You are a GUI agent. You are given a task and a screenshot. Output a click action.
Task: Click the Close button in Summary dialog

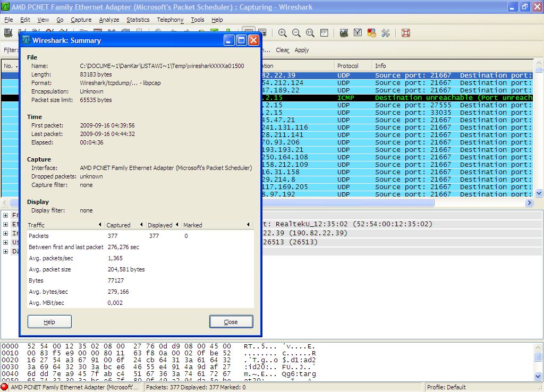tap(231, 321)
